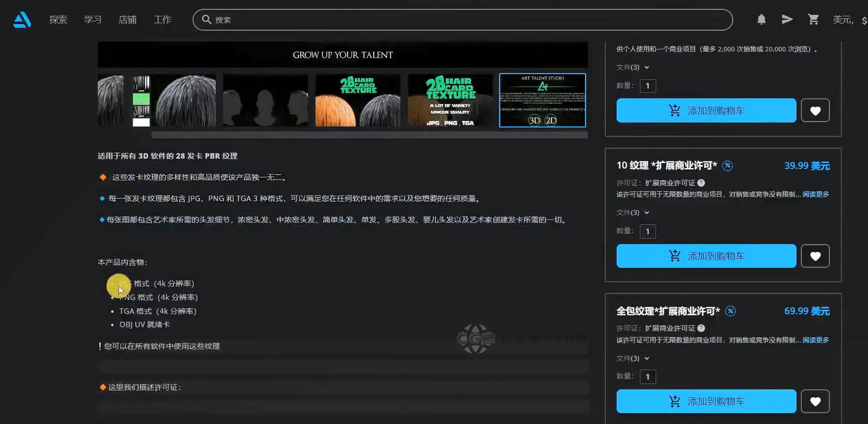Open the messages paper plane icon
This screenshot has width=868, height=424.
(x=787, y=19)
